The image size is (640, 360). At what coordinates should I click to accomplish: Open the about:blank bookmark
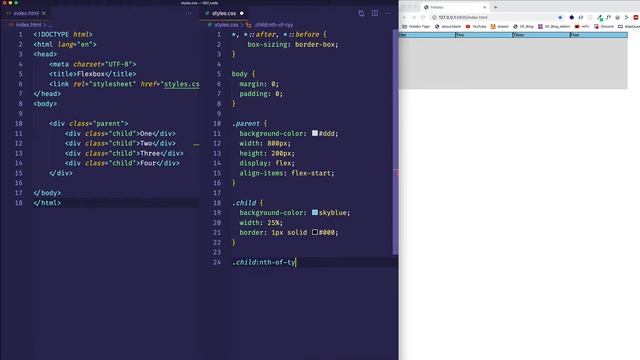coord(448,27)
